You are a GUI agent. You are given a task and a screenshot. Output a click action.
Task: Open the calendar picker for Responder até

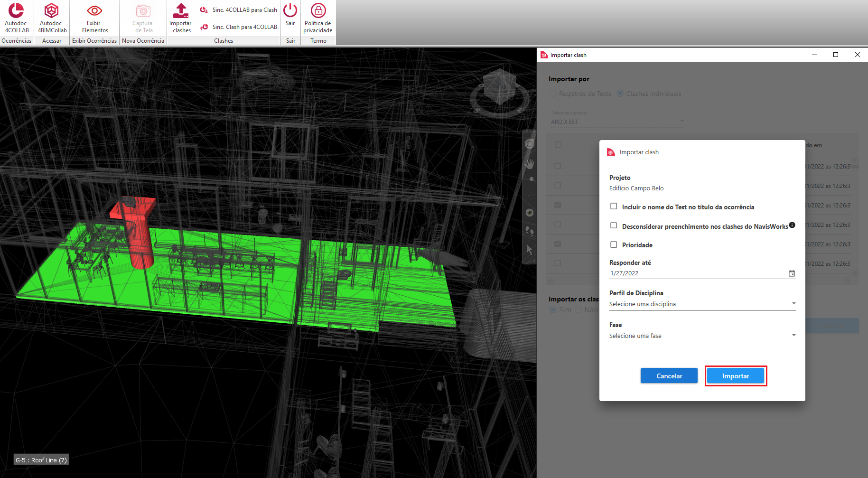(792, 273)
